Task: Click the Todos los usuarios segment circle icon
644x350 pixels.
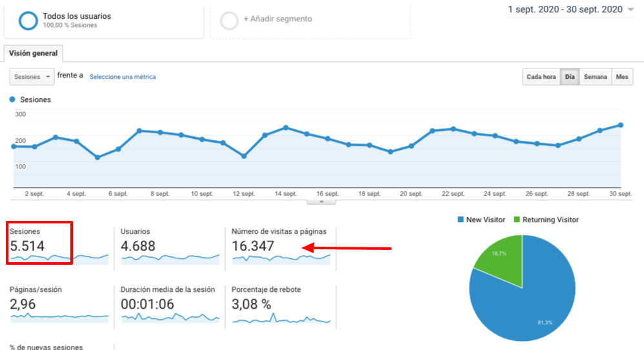Action: (28, 20)
